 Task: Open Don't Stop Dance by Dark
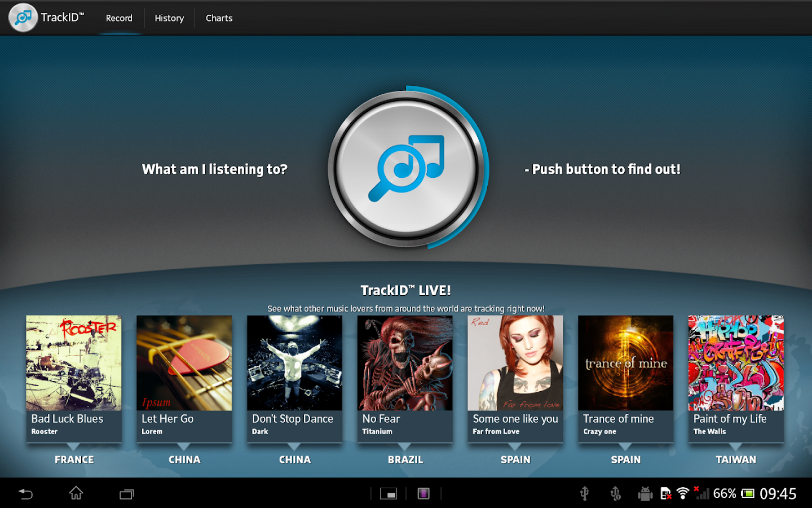[294, 378]
